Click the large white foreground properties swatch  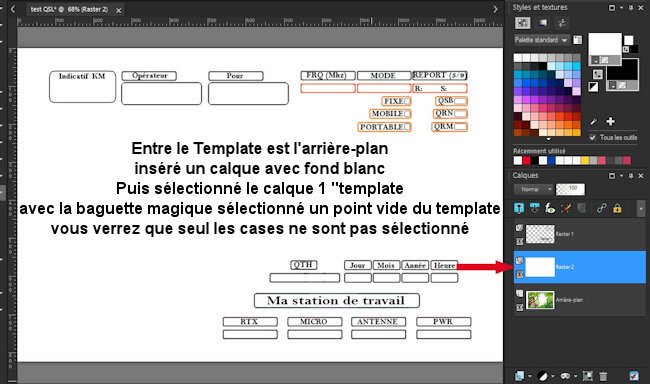click(605, 45)
